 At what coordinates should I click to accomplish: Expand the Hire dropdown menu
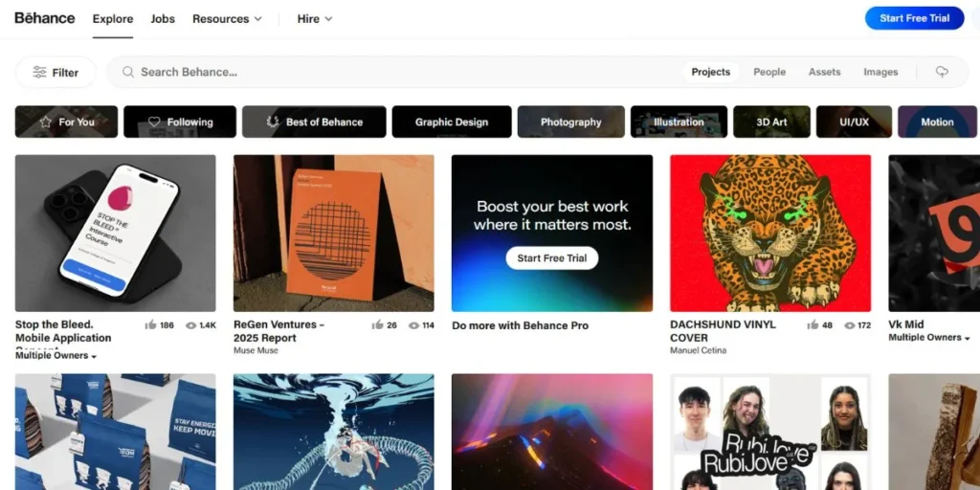pos(314,19)
